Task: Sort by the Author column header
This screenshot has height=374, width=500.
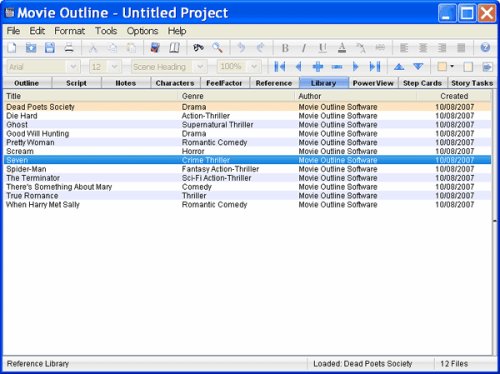Action: tap(356, 96)
